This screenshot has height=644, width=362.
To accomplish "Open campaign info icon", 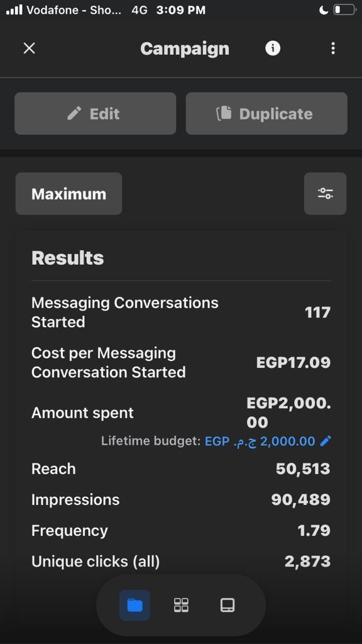I will pos(273,48).
